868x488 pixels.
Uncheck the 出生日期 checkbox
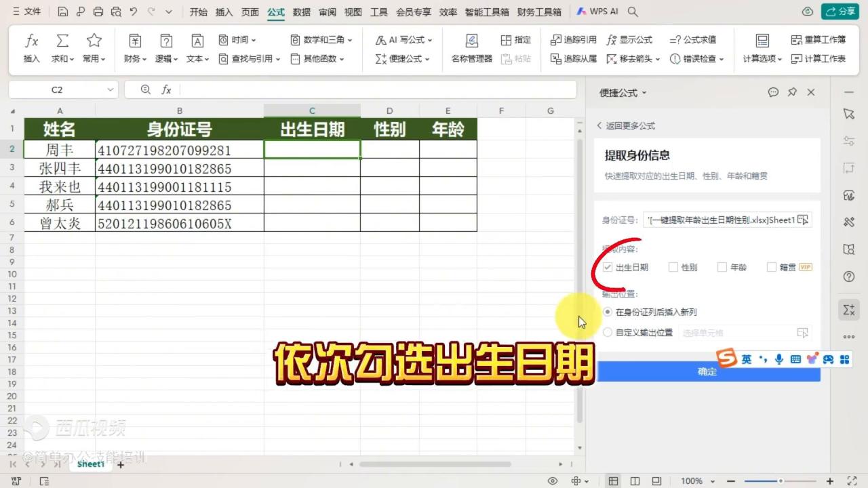pyautogui.click(x=608, y=268)
